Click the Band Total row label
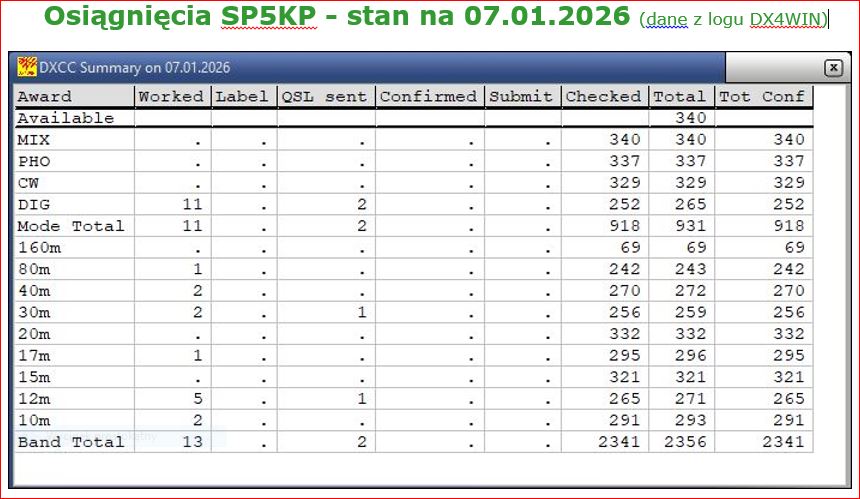 71,442
